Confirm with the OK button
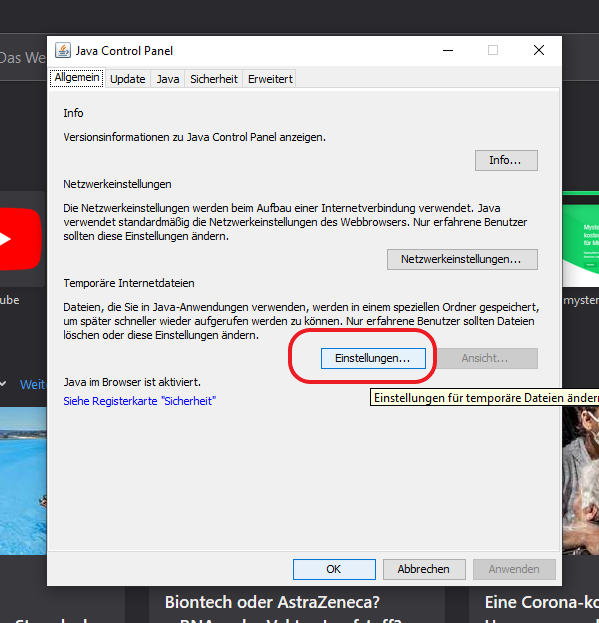599x623 pixels. click(334, 569)
